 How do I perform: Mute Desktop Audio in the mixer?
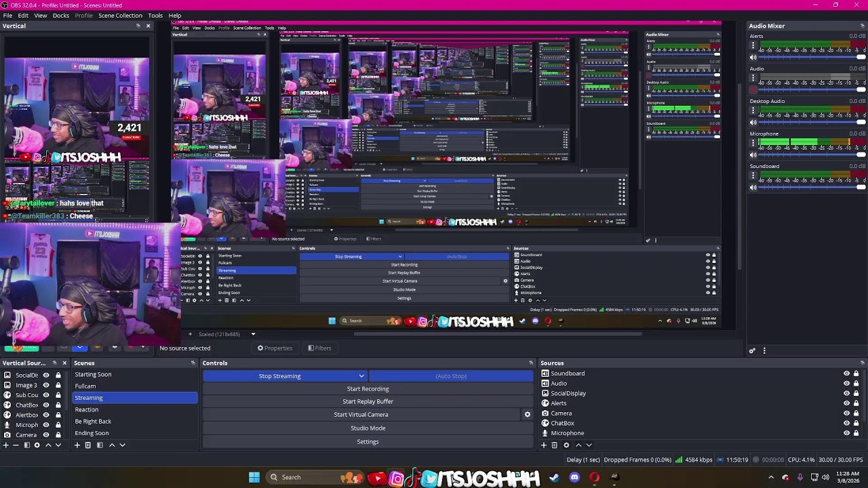click(x=753, y=123)
